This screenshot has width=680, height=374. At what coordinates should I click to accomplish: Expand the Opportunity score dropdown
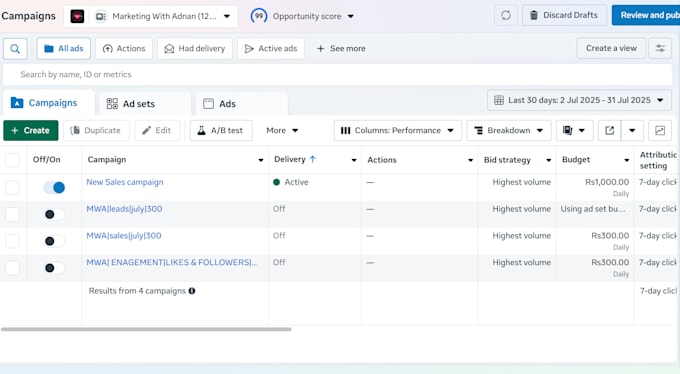click(351, 16)
